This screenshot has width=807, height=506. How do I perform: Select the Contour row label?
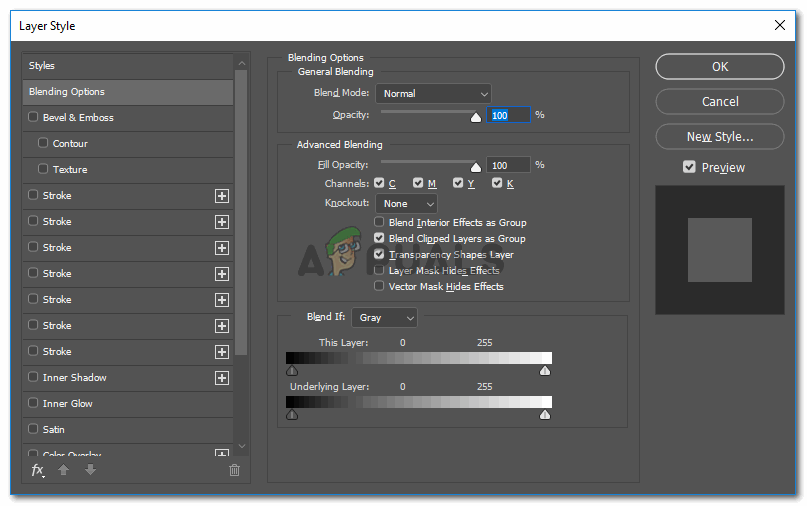click(x=70, y=144)
